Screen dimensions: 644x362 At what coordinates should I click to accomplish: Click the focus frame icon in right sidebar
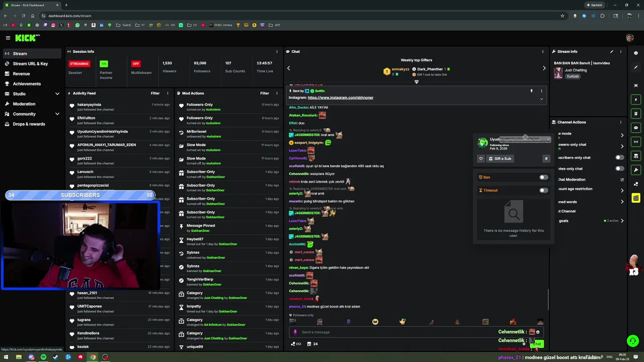pos(636,85)
